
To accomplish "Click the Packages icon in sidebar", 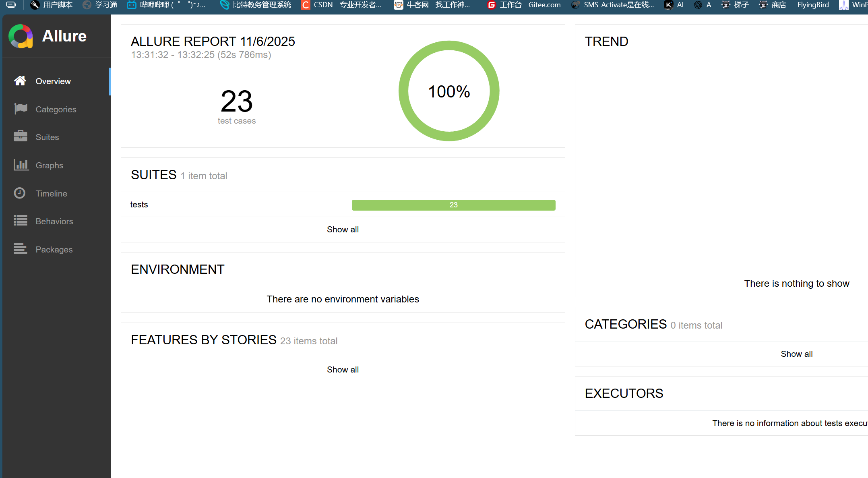I will click(20, 249).
